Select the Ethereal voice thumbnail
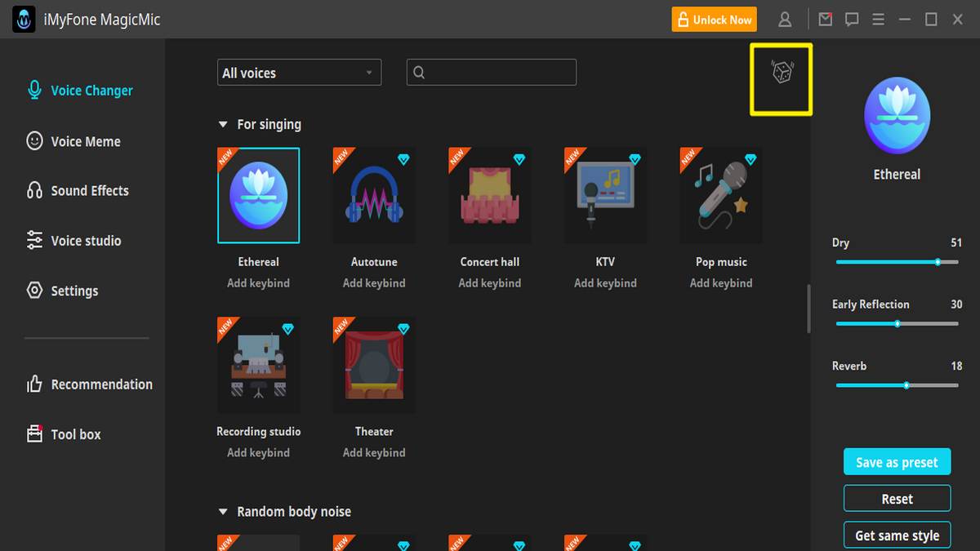The image size is (980, 551). (x=259, y=196)
